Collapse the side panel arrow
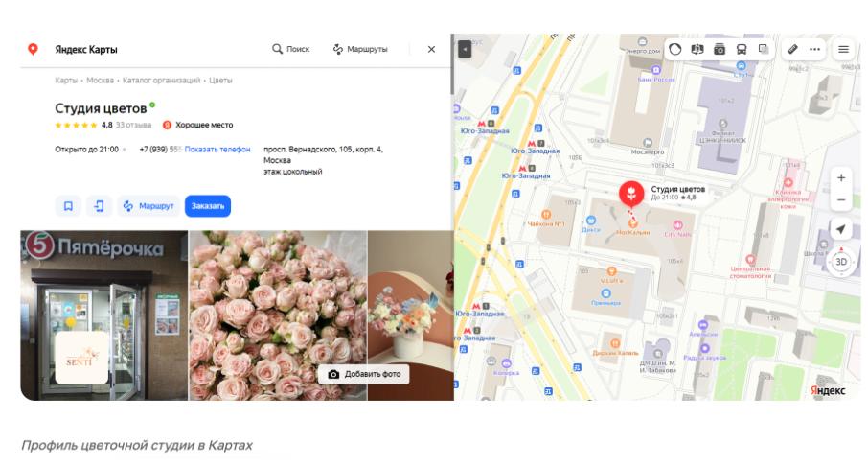The image size is (868, 466). click(465, 49)
